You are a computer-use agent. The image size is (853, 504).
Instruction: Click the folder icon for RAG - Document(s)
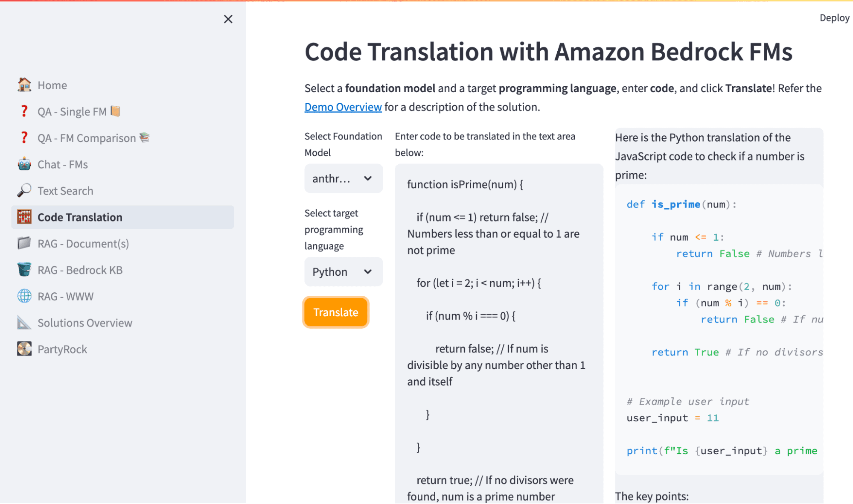click(24, 243)
